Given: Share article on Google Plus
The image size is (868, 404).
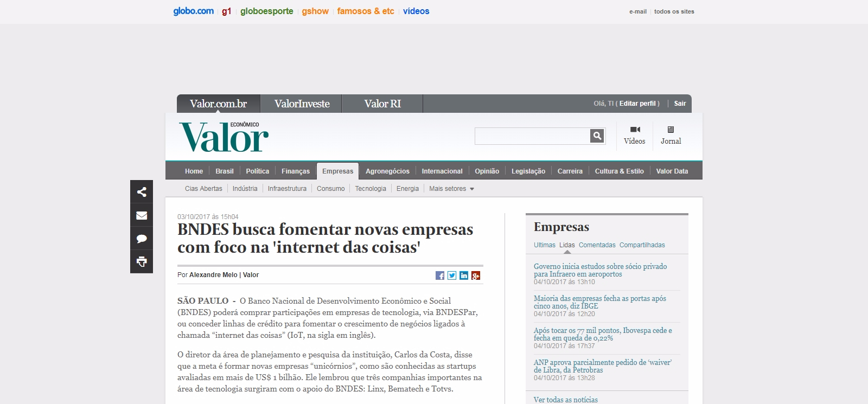Looking at the screenshot, I should 476,275.
